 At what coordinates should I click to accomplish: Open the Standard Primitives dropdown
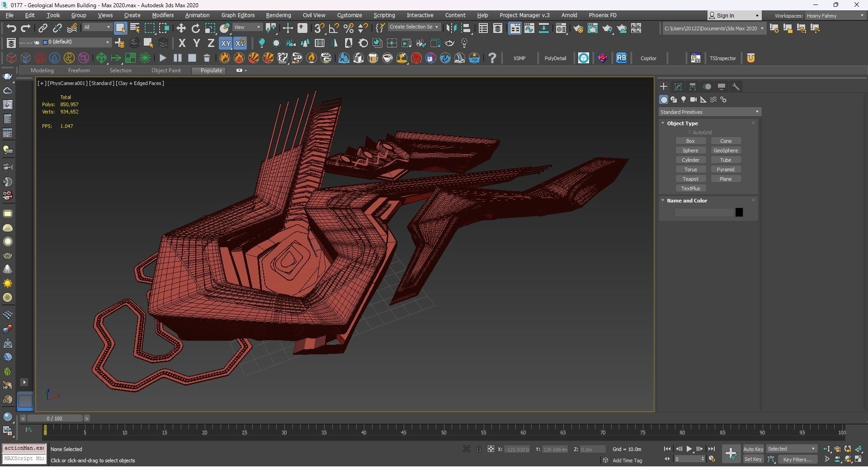[x=709, y=112]
